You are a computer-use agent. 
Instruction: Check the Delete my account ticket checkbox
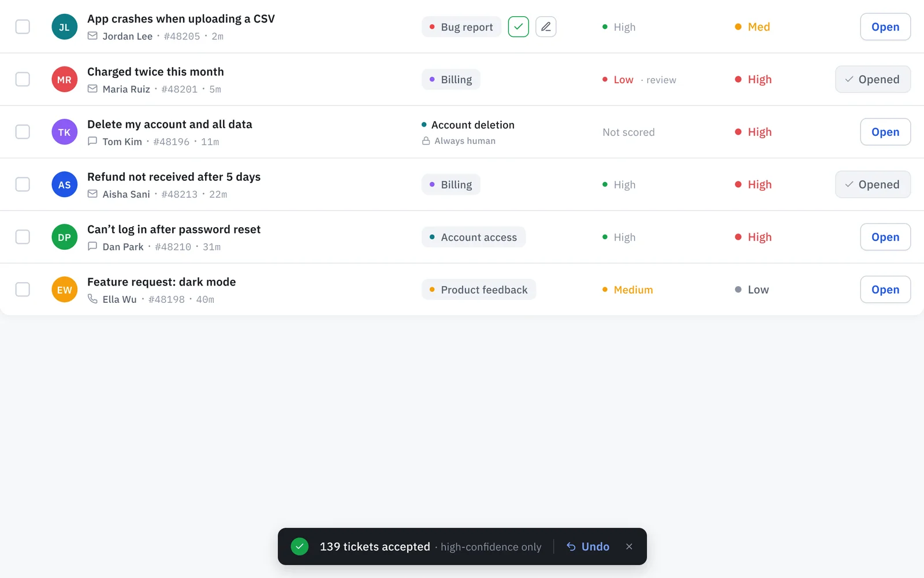pos(23,132)
